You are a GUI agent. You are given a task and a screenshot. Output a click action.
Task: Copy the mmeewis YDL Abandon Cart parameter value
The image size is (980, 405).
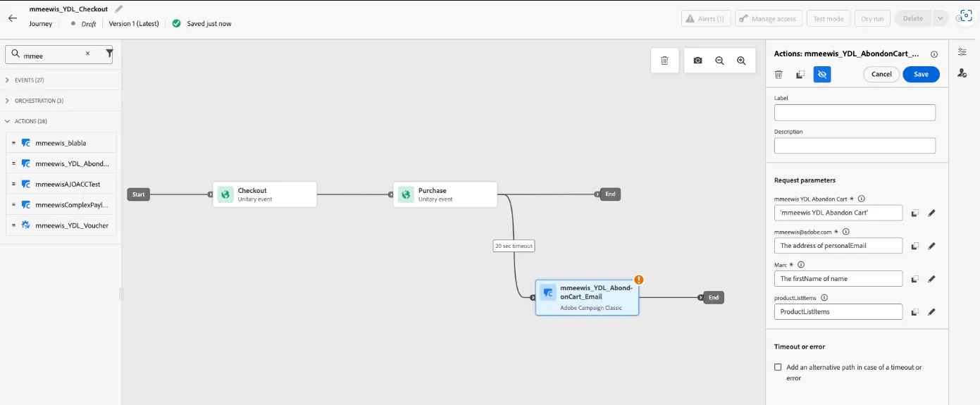[x=914, y=213]
